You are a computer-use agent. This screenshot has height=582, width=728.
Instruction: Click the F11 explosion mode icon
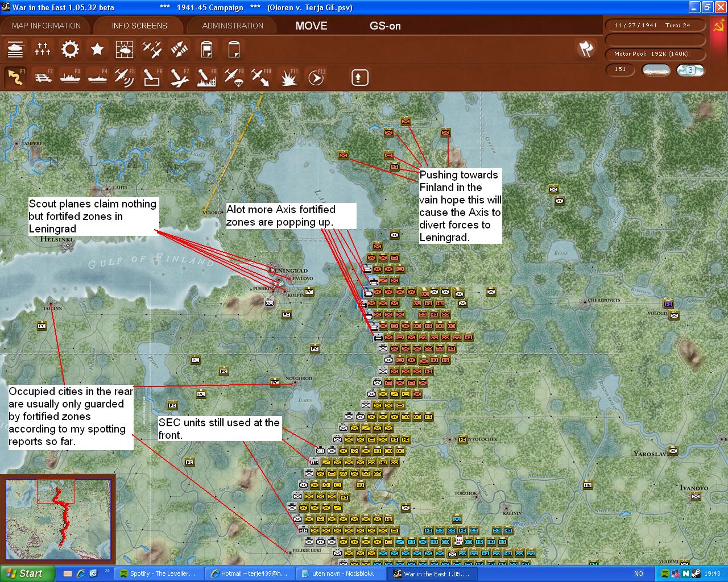[288, 77]
